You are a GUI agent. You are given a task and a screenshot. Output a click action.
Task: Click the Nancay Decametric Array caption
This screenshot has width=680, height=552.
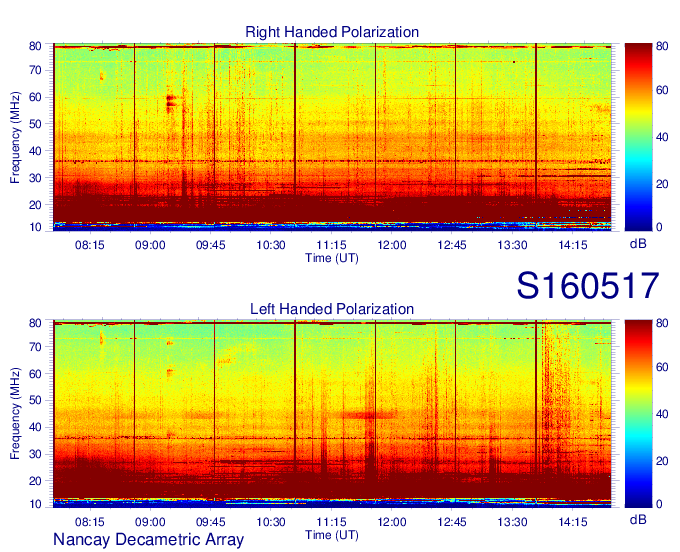(148, 539)
